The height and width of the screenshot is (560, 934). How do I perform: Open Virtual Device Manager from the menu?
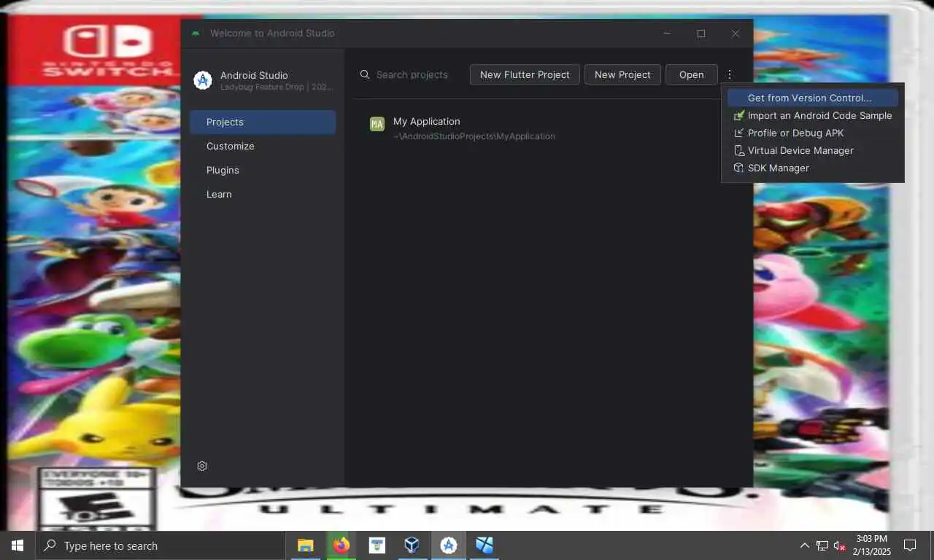pos(813,150)
